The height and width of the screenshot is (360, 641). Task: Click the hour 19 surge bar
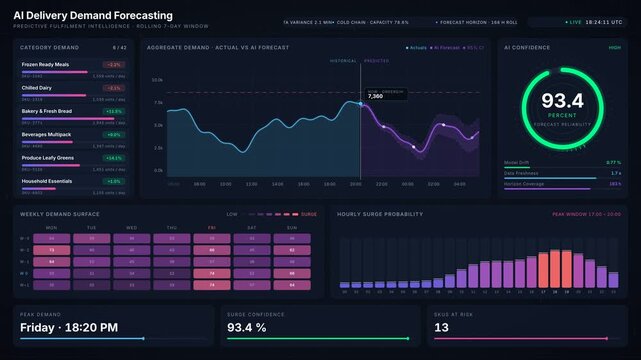[x=567, y=269]
